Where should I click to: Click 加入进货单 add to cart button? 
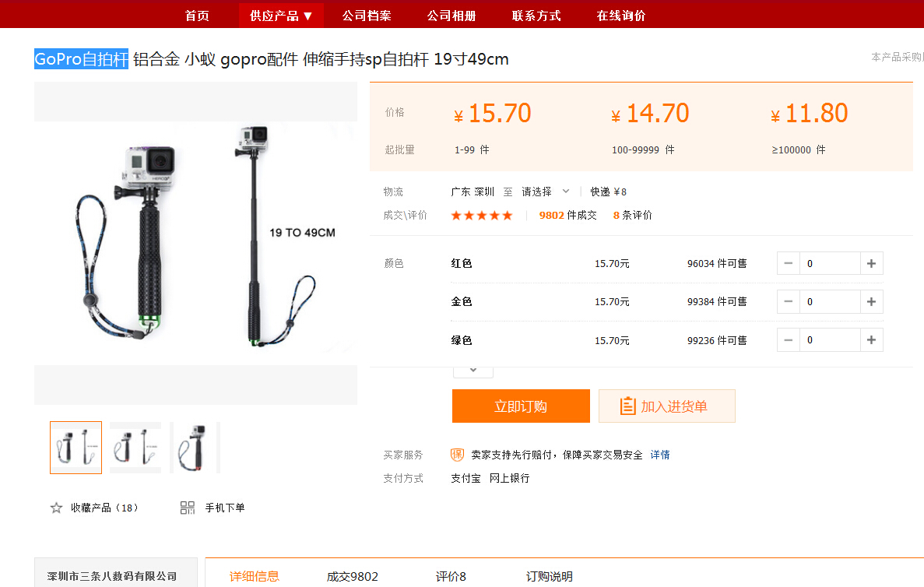tap(667, 406)
